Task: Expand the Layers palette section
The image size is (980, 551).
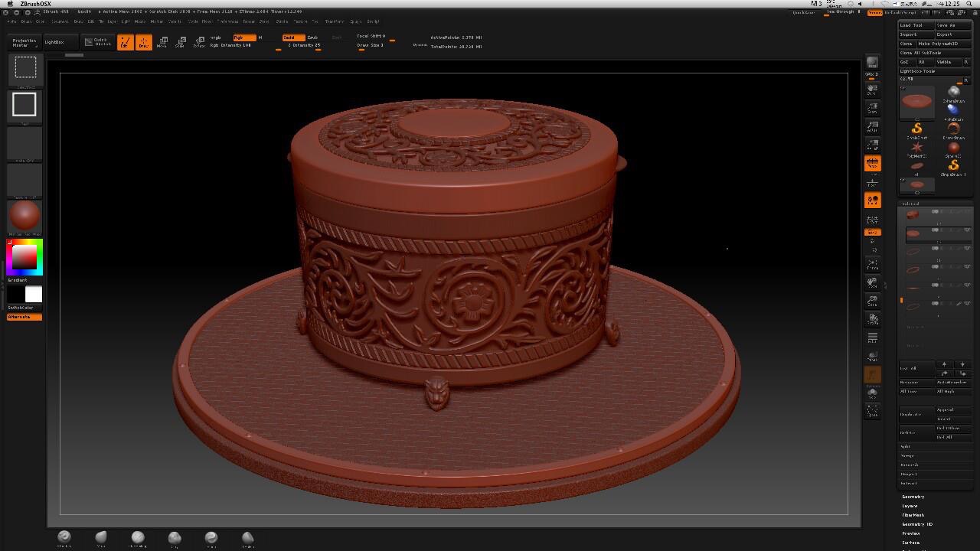Action: click(910, 506)
